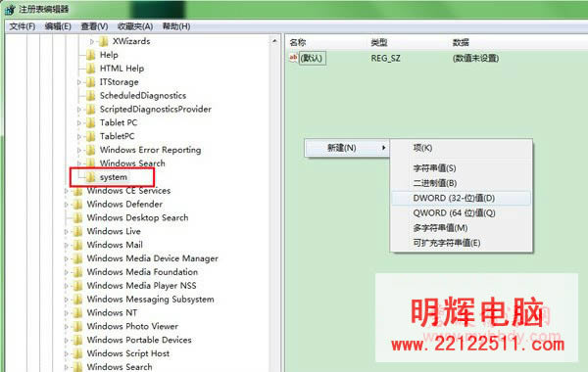588x372 pixels.
Task: Click the REG_SZ type cell
Action: [385, 58]
